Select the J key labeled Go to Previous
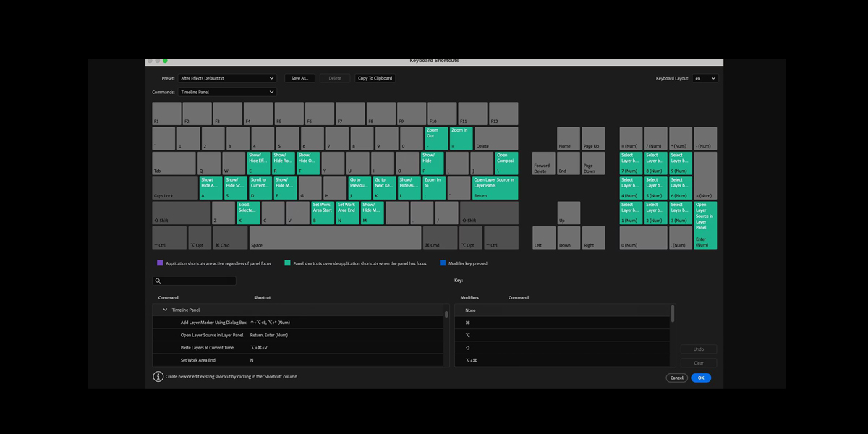 click(x=359, y=188)
